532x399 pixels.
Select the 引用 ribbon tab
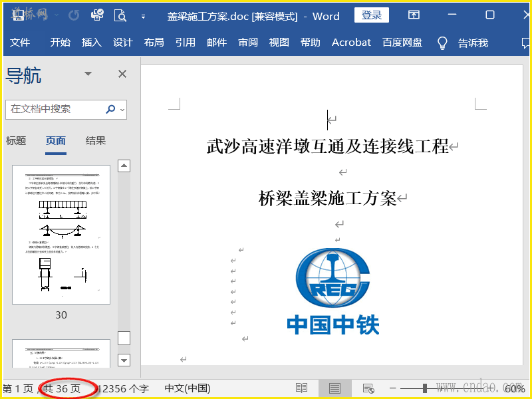pos(186,43)
